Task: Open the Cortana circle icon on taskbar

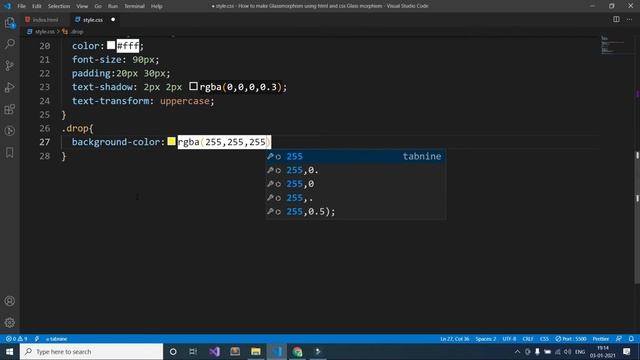Action: pos(173,351)
